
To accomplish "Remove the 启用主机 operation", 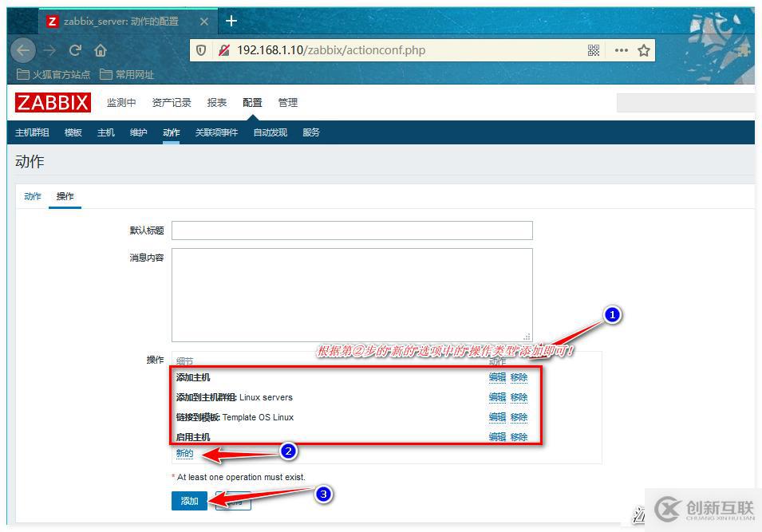I will [519, 437].
